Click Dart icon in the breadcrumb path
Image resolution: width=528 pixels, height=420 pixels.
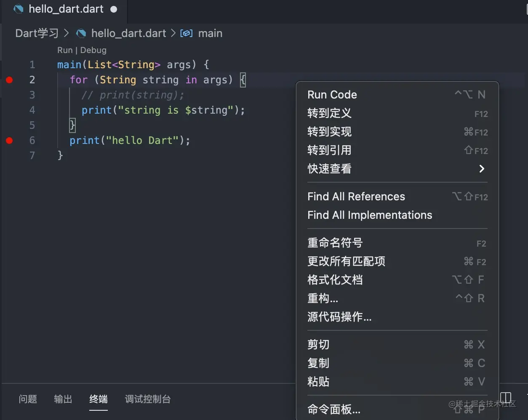81,33
